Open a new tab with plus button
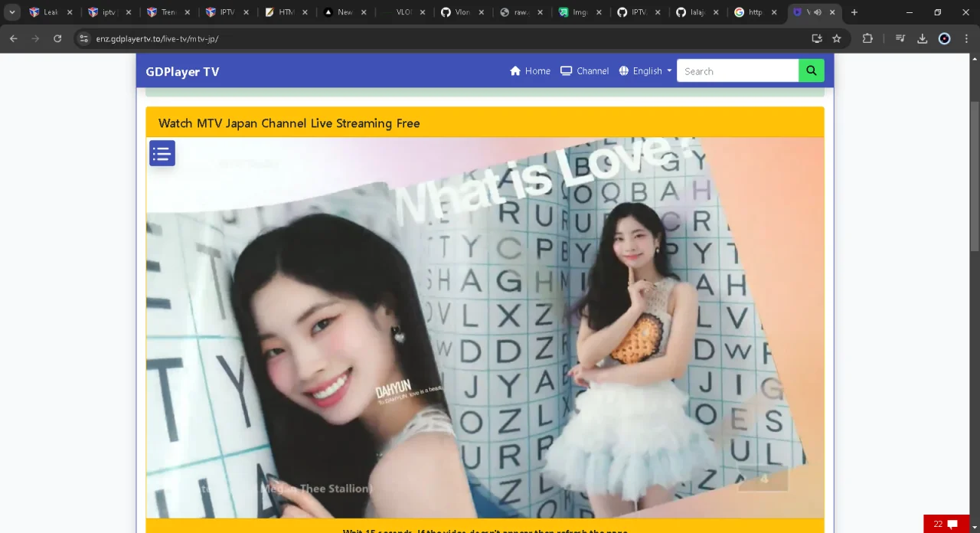 [854, 12]
